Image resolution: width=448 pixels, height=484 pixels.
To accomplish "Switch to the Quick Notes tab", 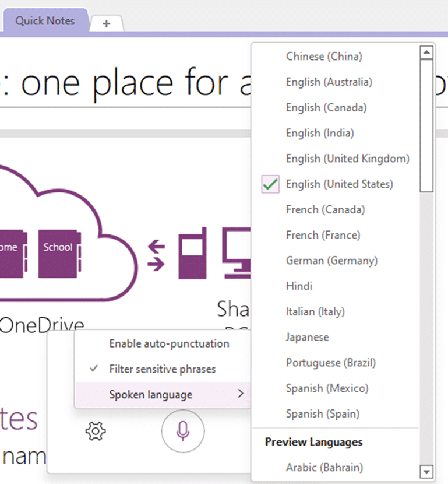I will tap(45, 21).
